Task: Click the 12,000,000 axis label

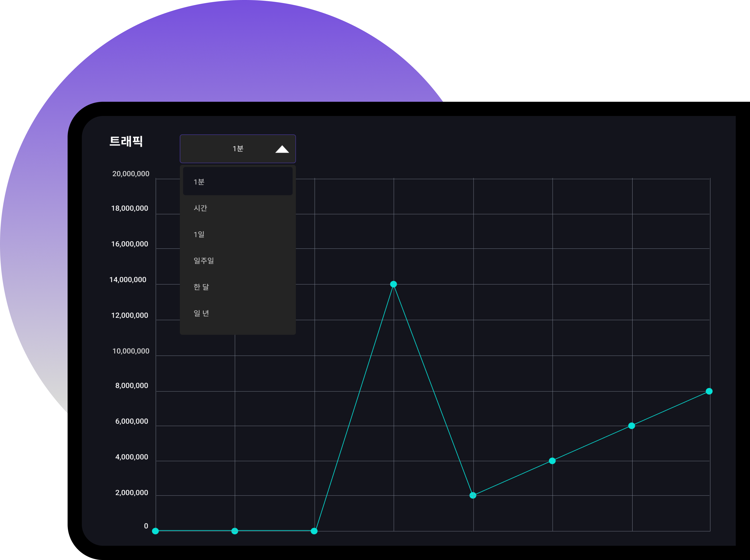Action: pyautogui.click(x=130, y=316)
